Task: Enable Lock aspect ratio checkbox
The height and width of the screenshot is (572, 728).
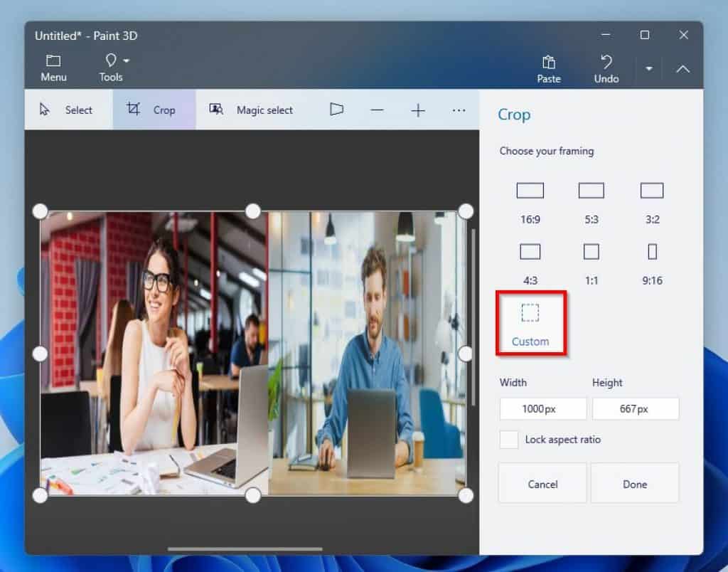Action: (x=509, y=440)
